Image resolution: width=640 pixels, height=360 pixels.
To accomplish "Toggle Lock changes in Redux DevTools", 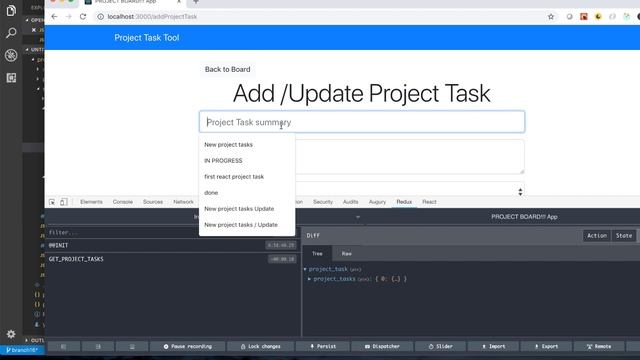I will [260, 346].
